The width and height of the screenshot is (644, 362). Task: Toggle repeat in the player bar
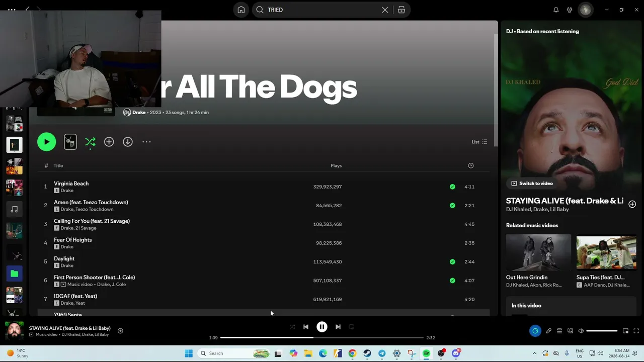[352, 327]
